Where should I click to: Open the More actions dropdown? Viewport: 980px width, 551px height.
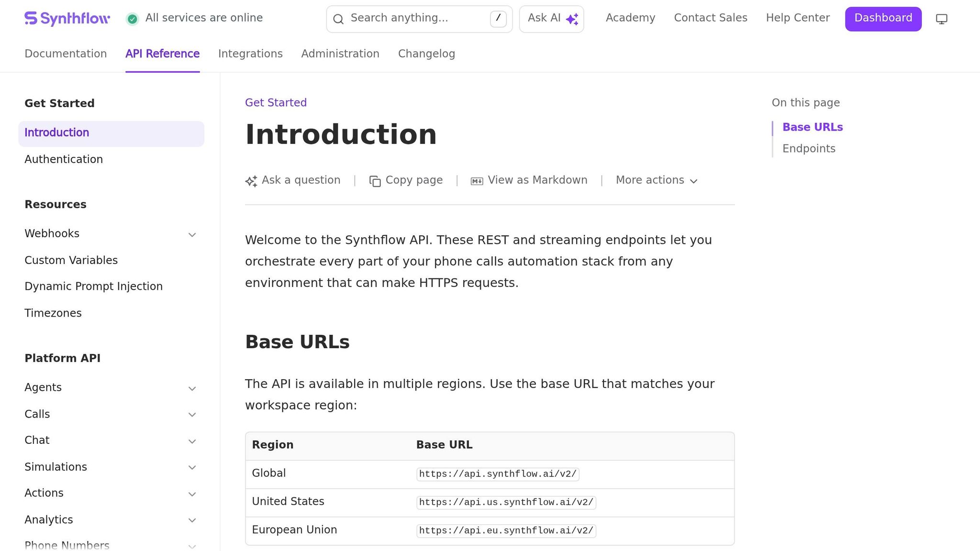coord(657,180)
